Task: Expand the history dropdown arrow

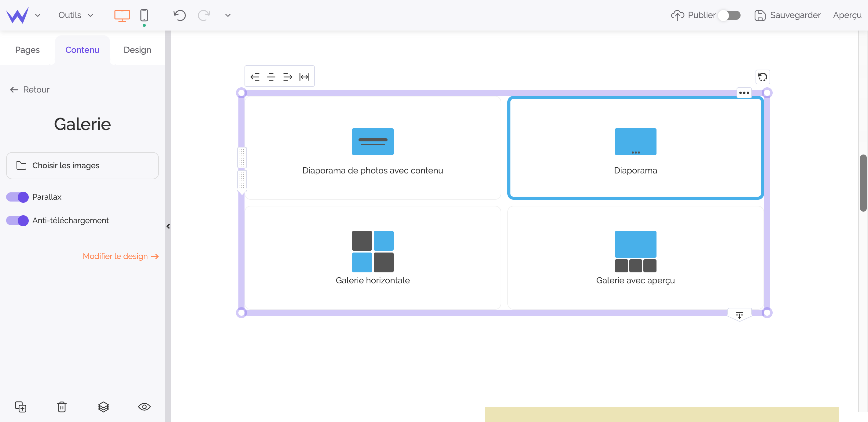Action: coord(228,16)
